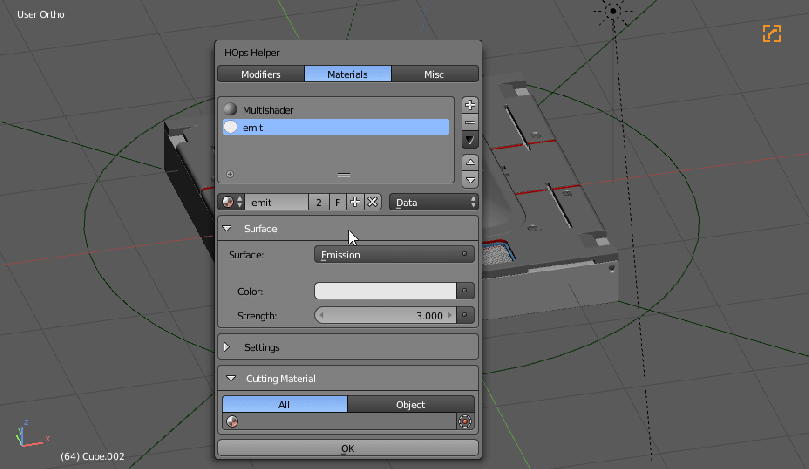Remove material slot with minus icon
The height and width of the screenshot is (469, 809).
[x=470, y=122]
